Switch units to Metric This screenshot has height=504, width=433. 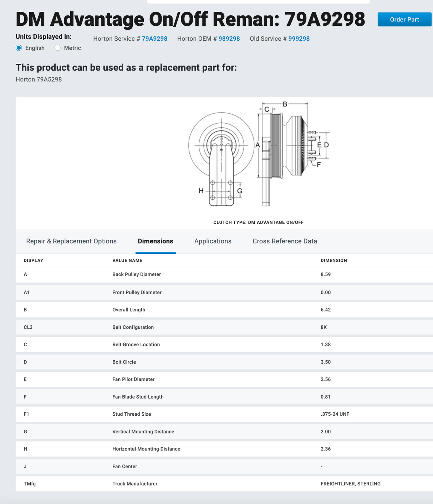[x=58, y=48]
